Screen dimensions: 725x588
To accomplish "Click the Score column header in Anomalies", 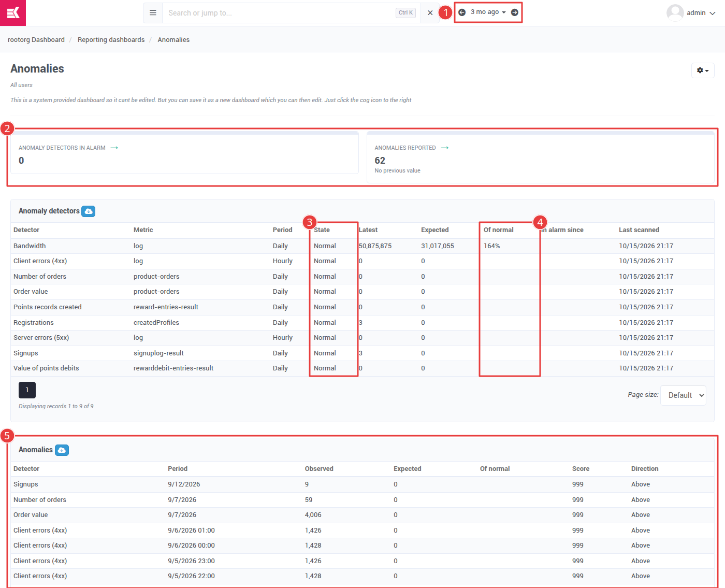I will pyautogui.click(x=581, y=469).
